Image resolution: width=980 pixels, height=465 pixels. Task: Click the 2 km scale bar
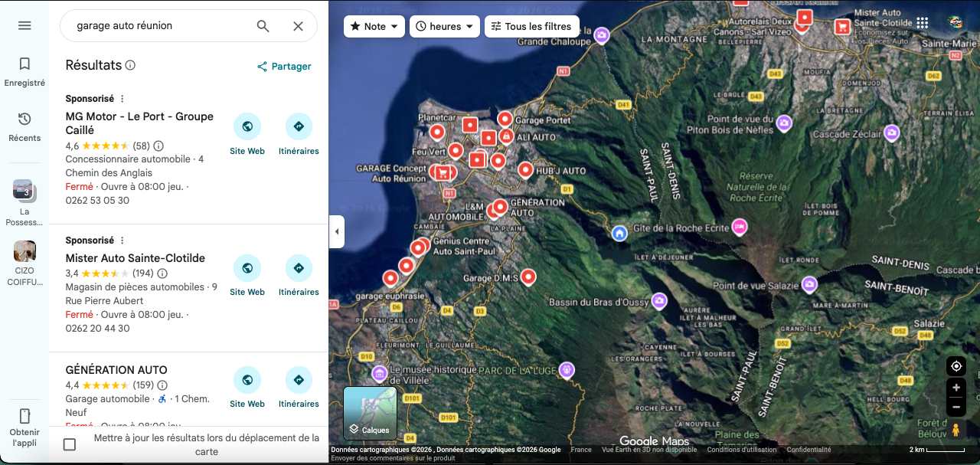[936, 450]
